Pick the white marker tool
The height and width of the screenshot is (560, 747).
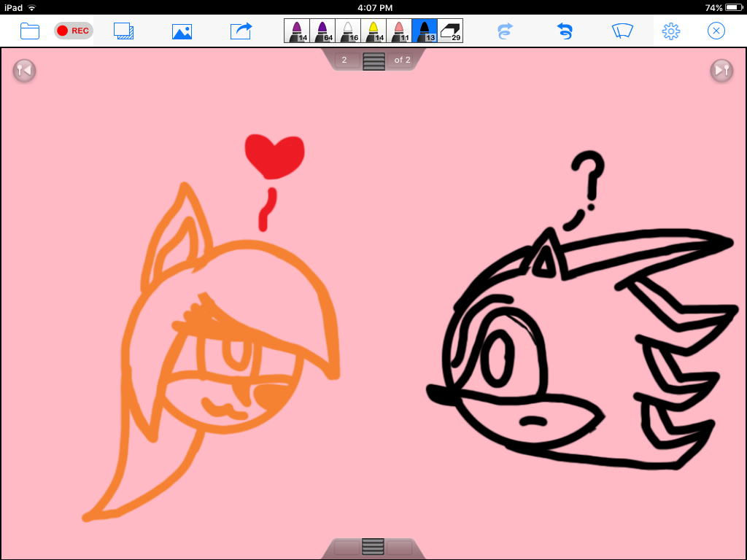pos(348,31)
